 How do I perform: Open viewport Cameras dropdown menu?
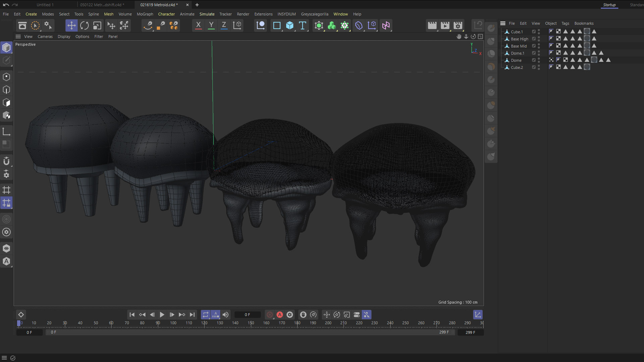(x=45, y=37)
